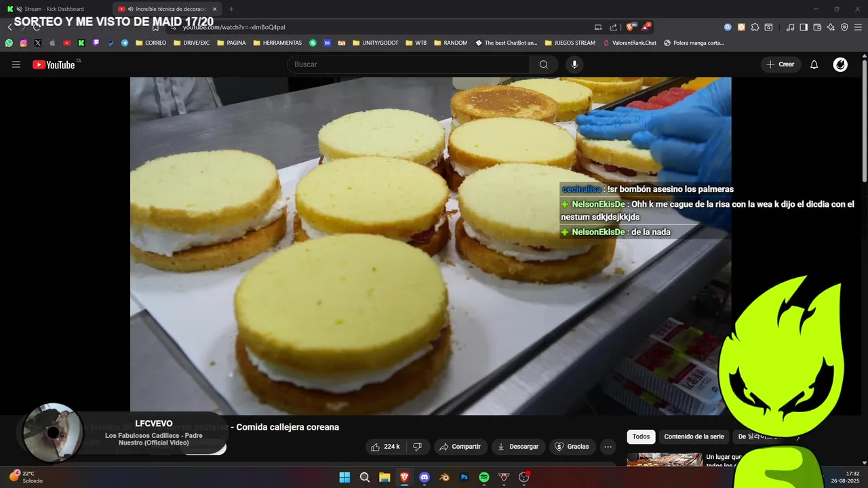Open the Crear button
Screen dimensions: 868x488
[781, 64]
